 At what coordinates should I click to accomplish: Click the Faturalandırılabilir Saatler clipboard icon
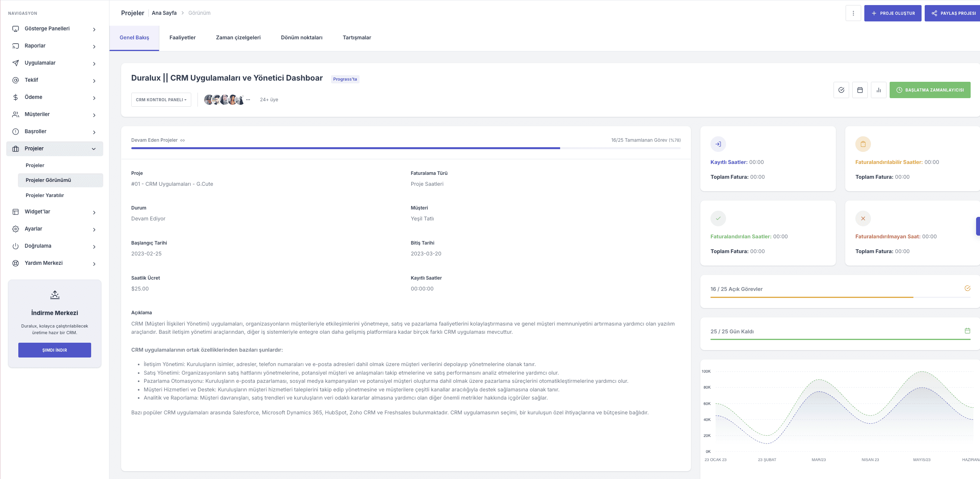863,144
